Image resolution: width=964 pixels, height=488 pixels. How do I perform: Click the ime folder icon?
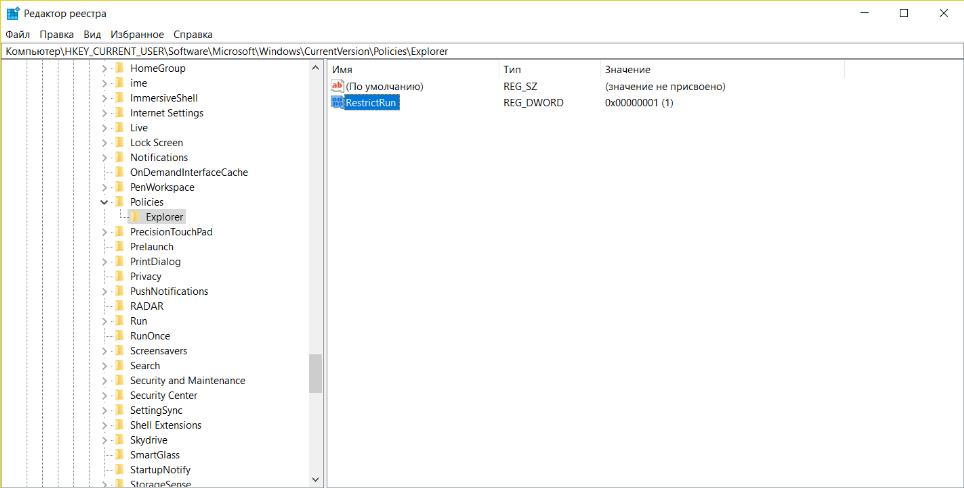pyautogui.click(x=119, y=83)
